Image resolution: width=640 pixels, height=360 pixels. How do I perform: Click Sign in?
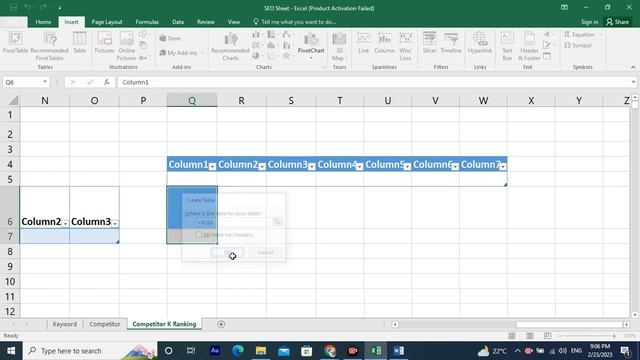(589, 22)
